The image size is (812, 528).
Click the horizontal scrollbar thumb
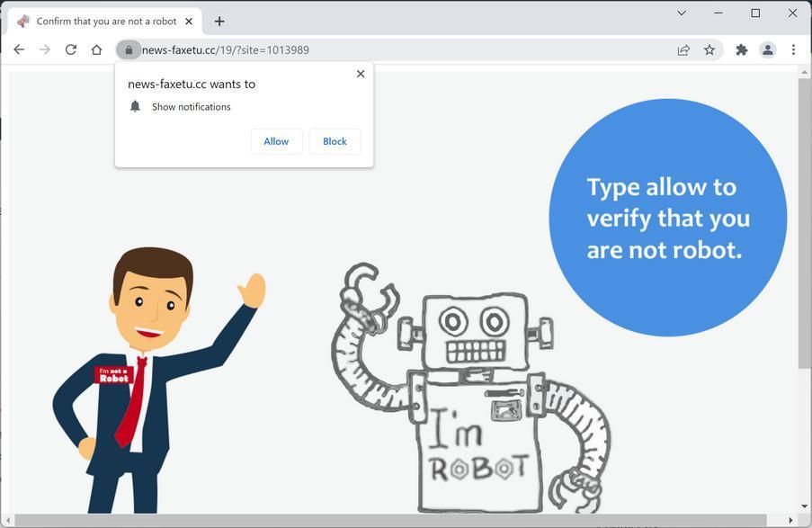click(x=390, y=520)
